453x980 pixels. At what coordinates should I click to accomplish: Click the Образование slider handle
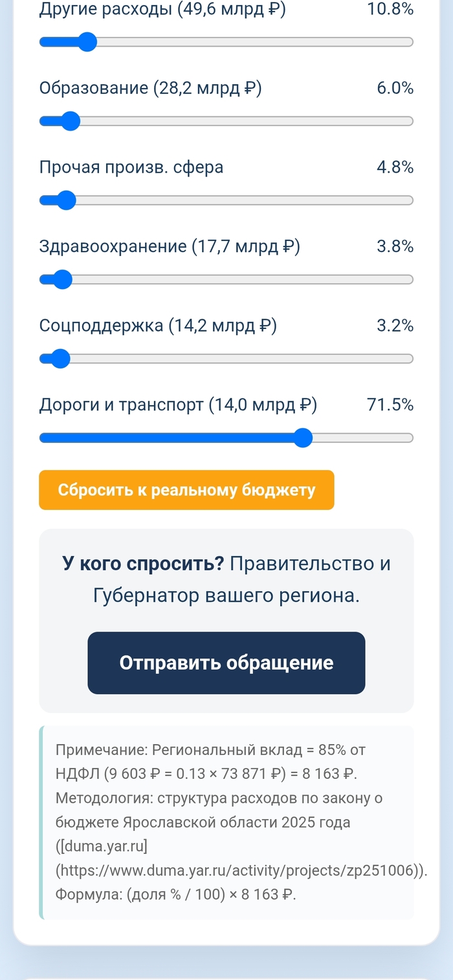click(x=70, y=121)
